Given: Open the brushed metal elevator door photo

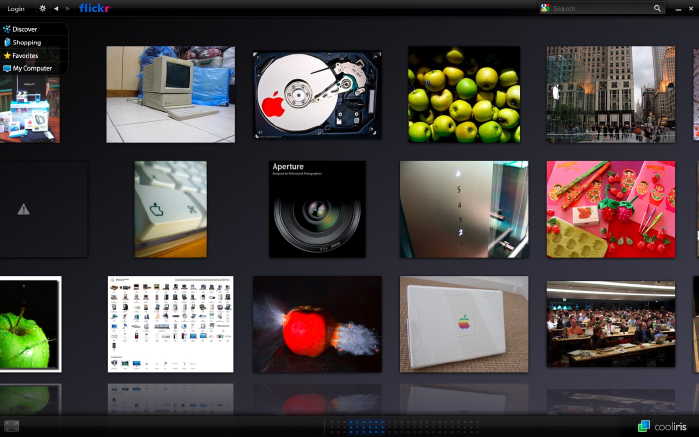Looking at the screenshot, I should pyautogui.click(x=464, y=209).
